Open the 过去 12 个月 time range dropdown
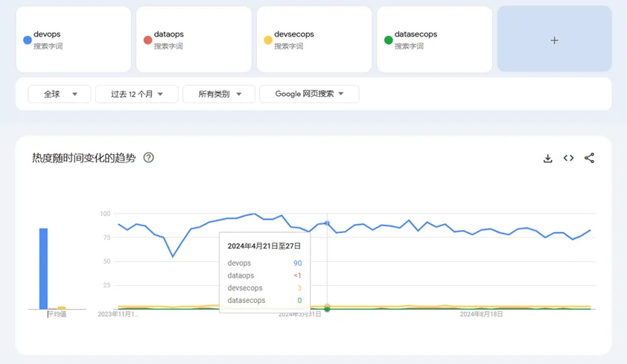The height and width of the screenshot is (364, 627). pyautogui.click(x=137, y=94)
